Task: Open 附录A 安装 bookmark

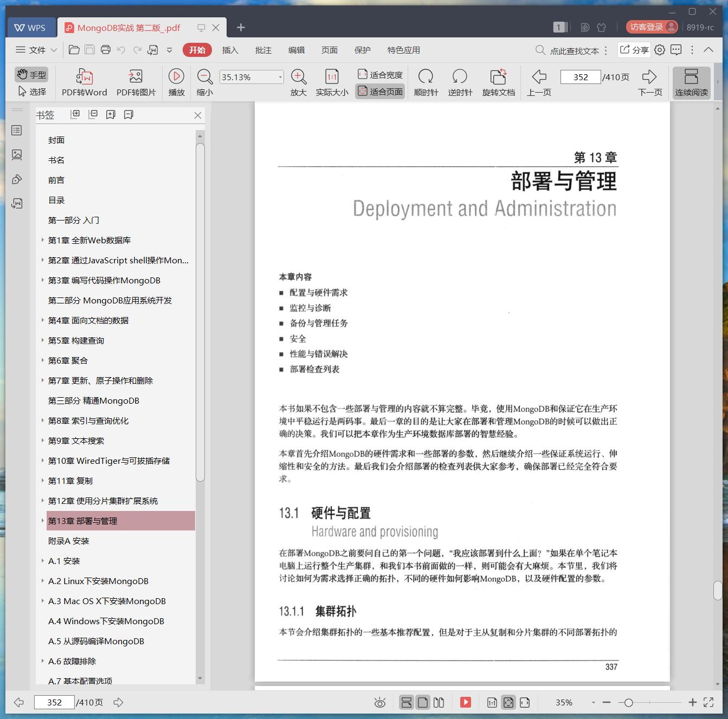Action: point(68,541)
